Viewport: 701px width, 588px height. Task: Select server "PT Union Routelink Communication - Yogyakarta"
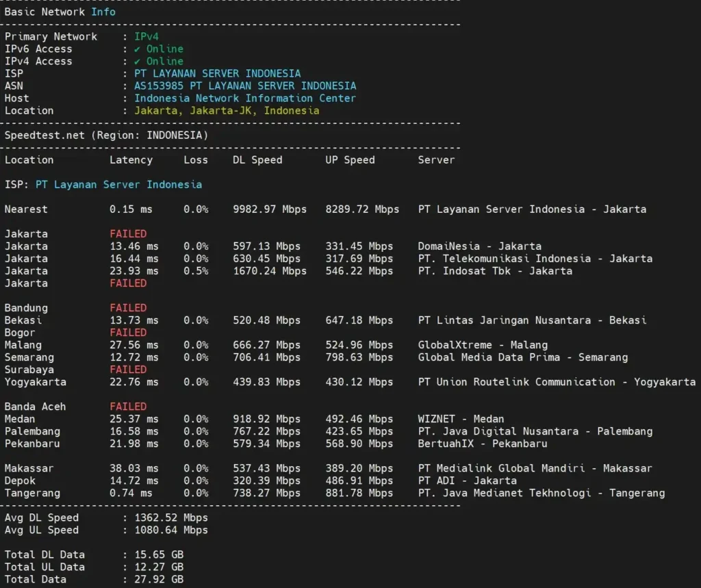557,383
